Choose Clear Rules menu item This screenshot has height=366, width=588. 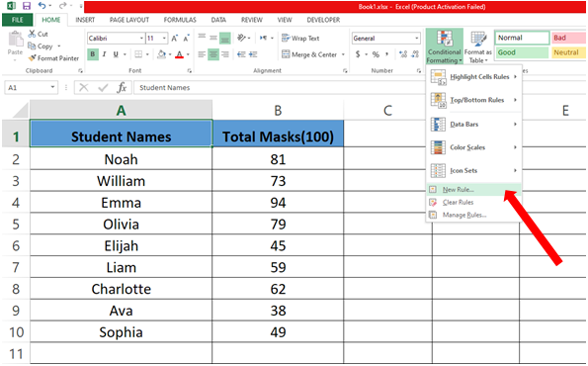(x=474, y=203)
